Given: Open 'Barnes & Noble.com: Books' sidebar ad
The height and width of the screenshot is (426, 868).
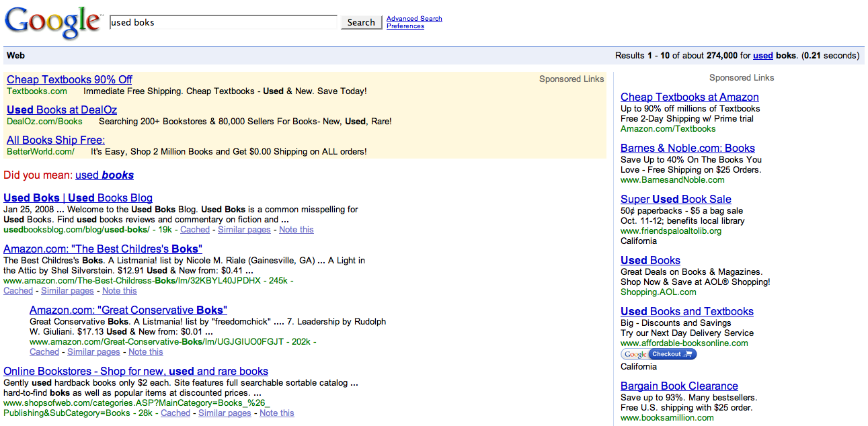Looking at the screenshot, I should [x=688, y=148].
